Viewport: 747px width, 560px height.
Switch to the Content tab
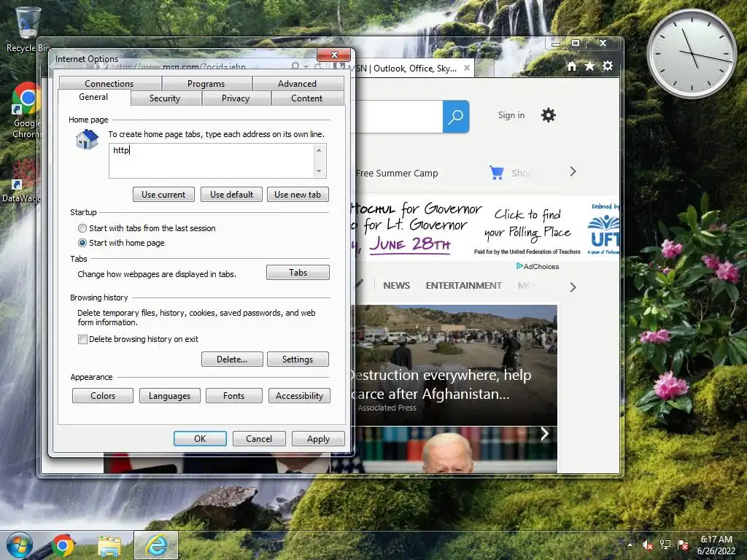coord(307,98)
